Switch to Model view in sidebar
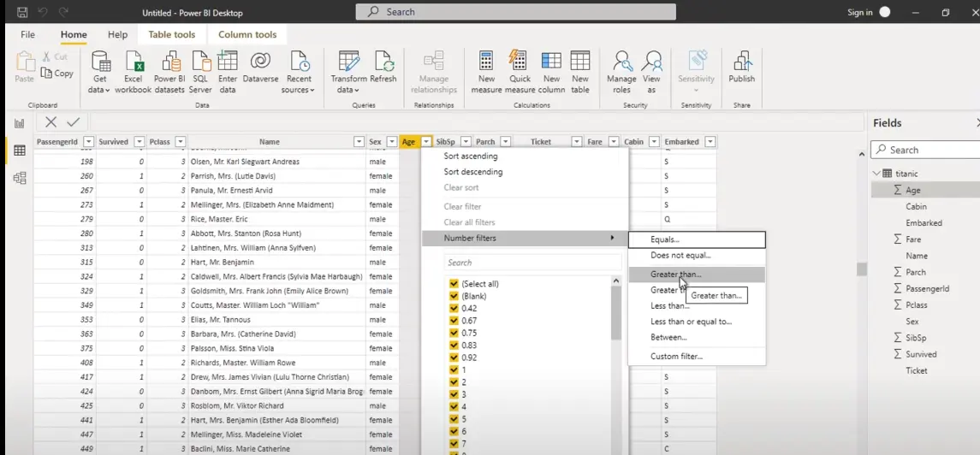 coord(20,178)
